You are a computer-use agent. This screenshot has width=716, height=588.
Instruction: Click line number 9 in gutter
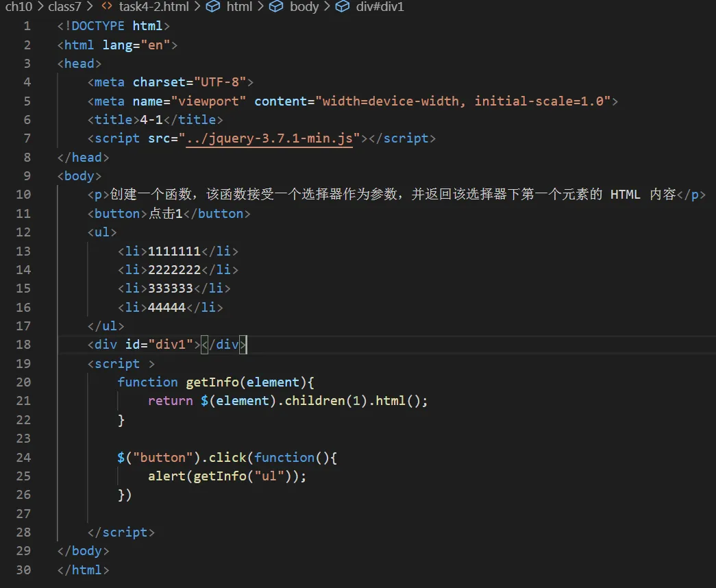(x=27, y=176)
